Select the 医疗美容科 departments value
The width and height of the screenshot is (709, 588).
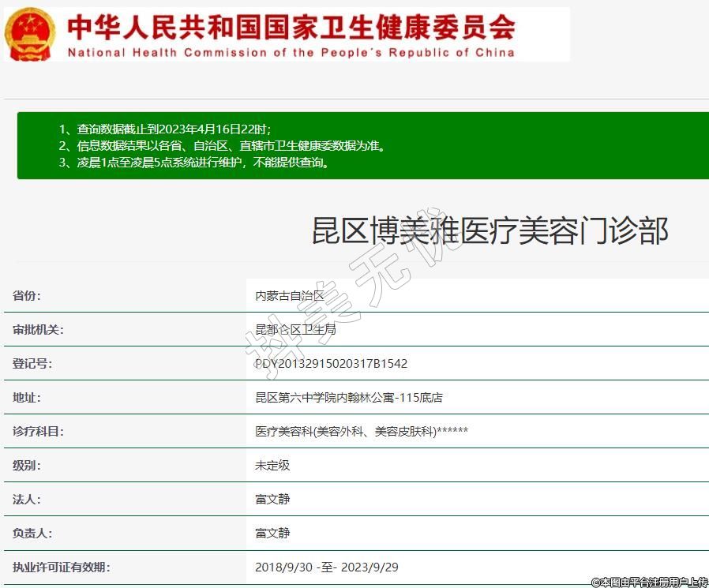click(361, 432)
